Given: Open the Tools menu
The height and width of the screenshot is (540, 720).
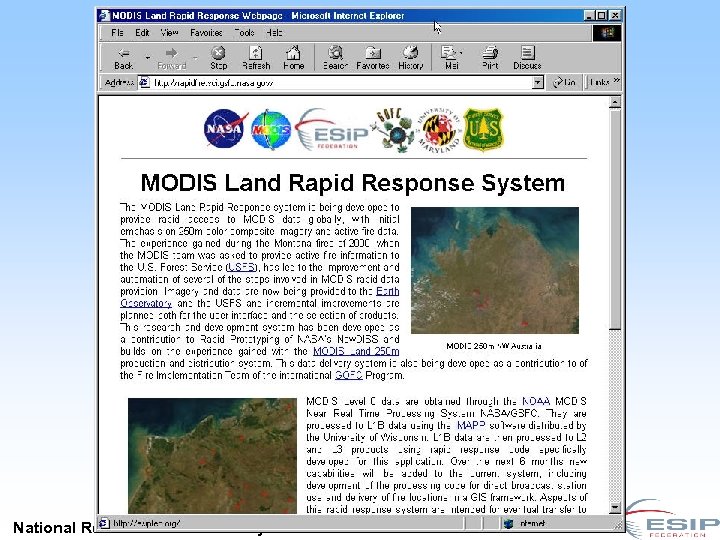Looking at the screenshot, I should [x=244, y=33].
